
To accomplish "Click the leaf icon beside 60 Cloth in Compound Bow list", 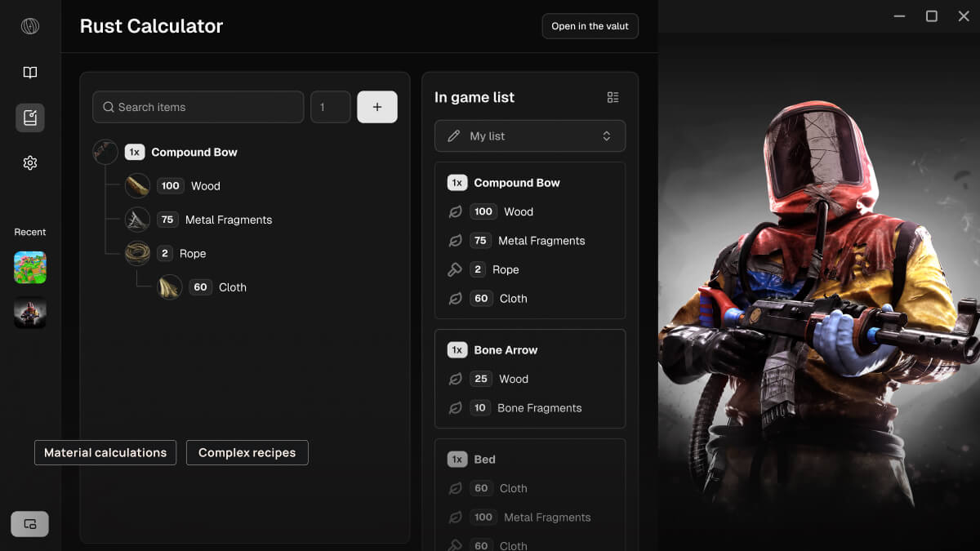I will [456, 299].
